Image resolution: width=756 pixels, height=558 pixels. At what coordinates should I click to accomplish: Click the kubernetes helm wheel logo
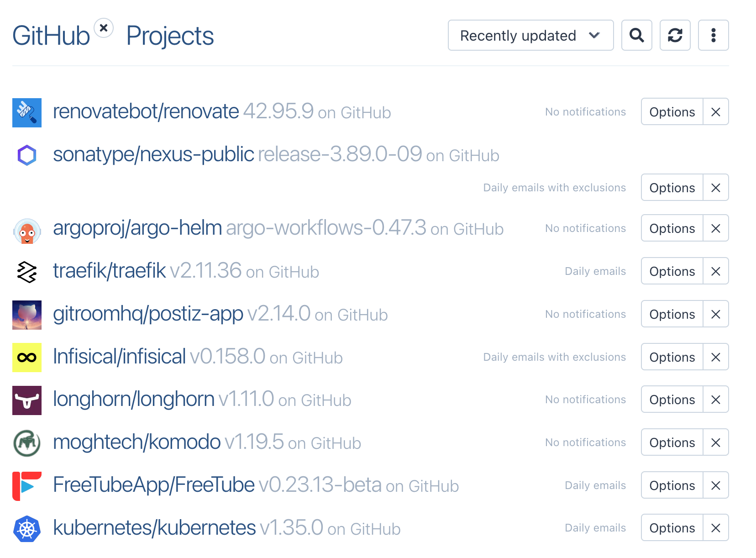(27, 529)
